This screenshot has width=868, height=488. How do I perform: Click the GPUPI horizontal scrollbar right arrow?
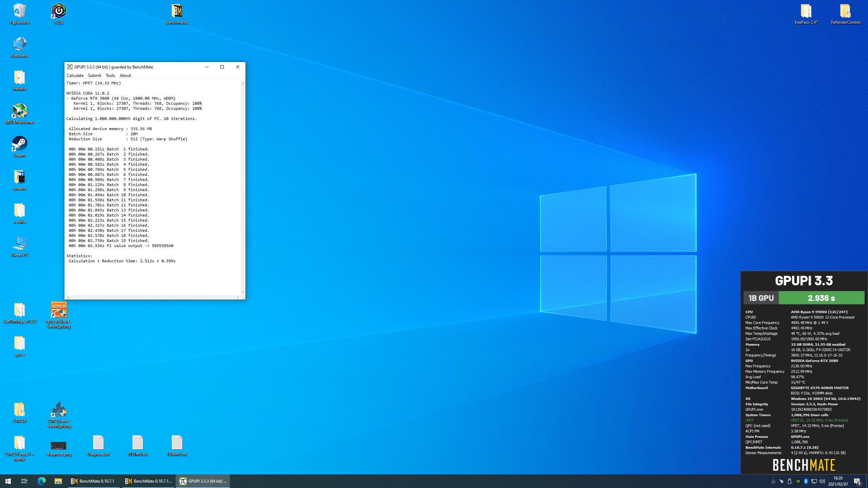click(238, 298)
